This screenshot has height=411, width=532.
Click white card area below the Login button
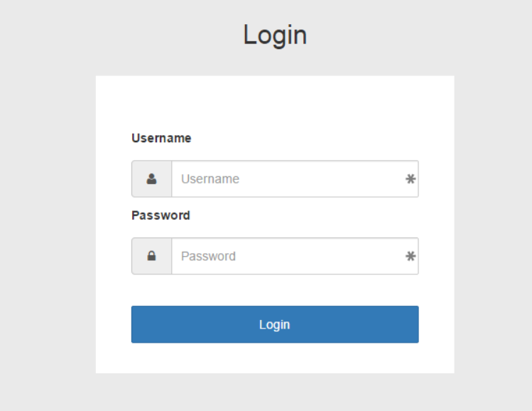coord(275,358)
